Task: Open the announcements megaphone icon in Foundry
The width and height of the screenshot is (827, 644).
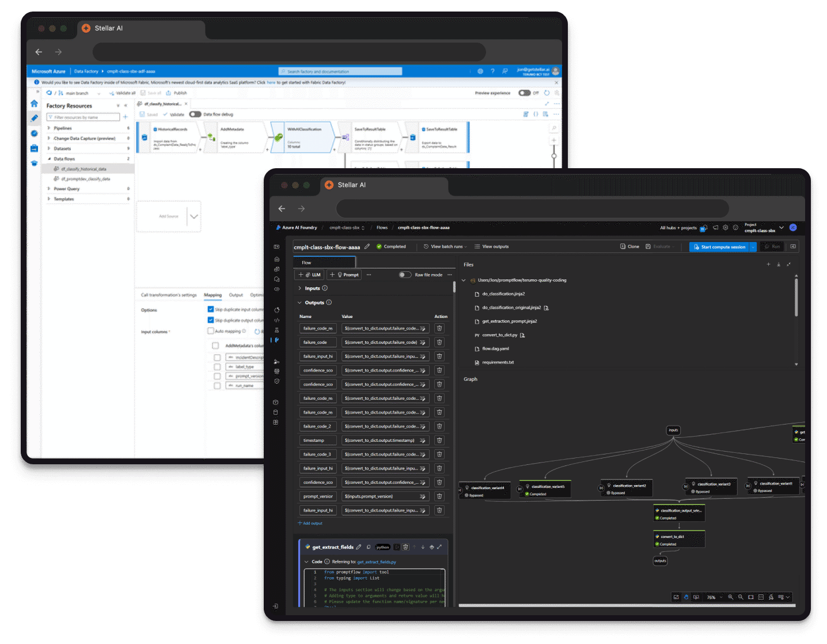Action: (716, 228)
